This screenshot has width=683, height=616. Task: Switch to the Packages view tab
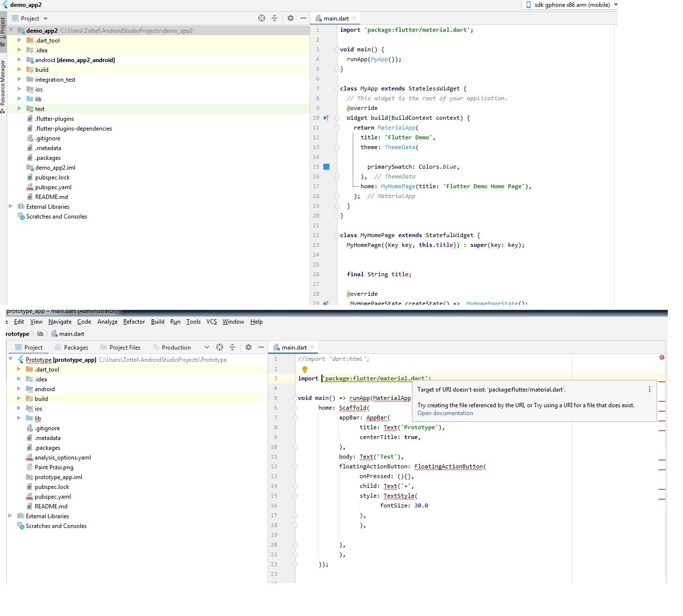[x=76, y=348]
